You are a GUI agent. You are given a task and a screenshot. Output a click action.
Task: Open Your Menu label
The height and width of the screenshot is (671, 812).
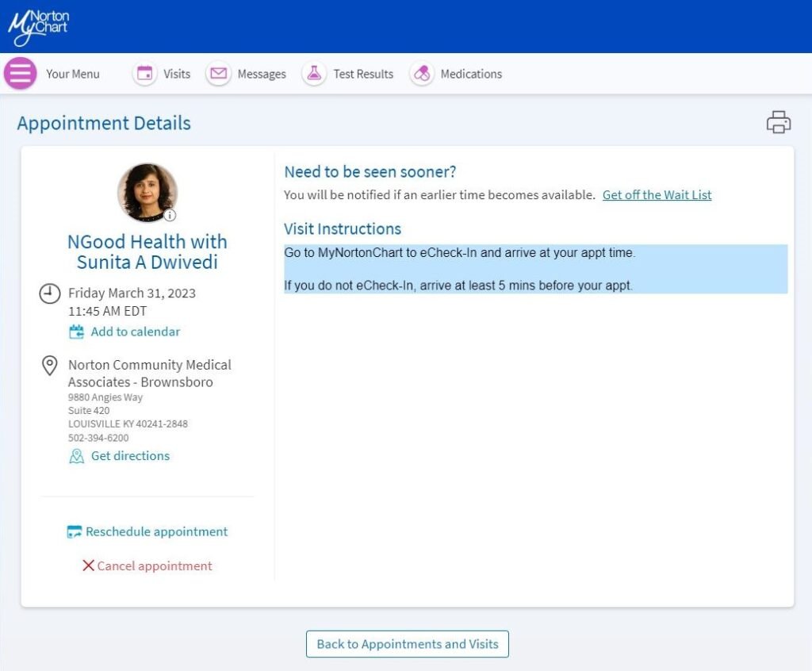click(x=72, y=74)
